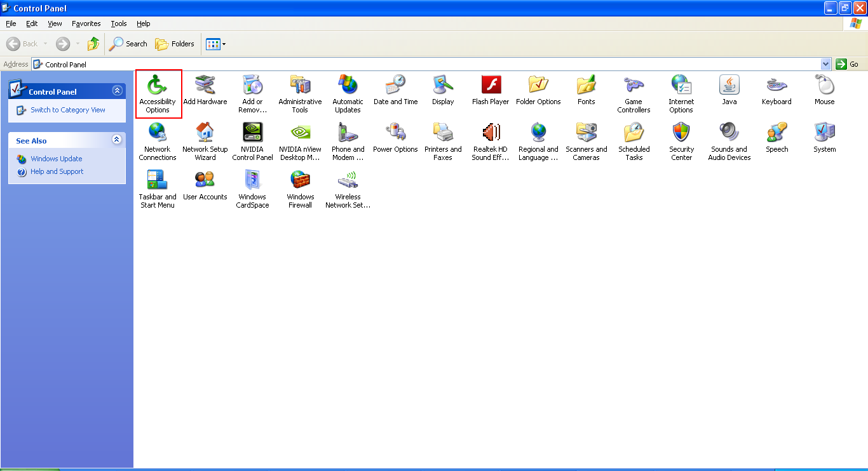Select Phone and Modem Options icon

(x=348, y=142)
